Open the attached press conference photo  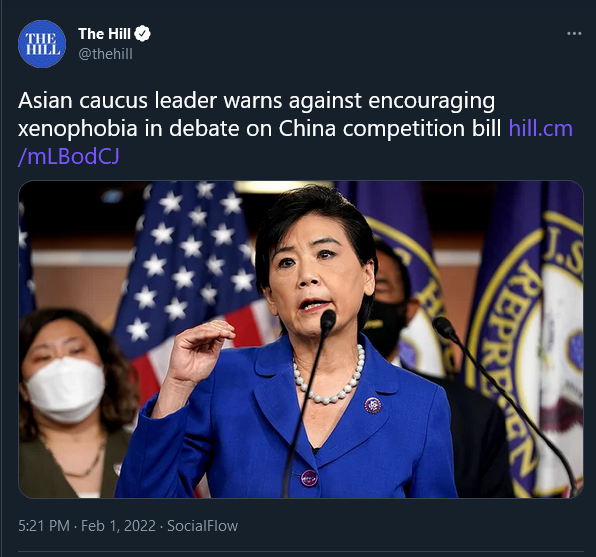301,339
